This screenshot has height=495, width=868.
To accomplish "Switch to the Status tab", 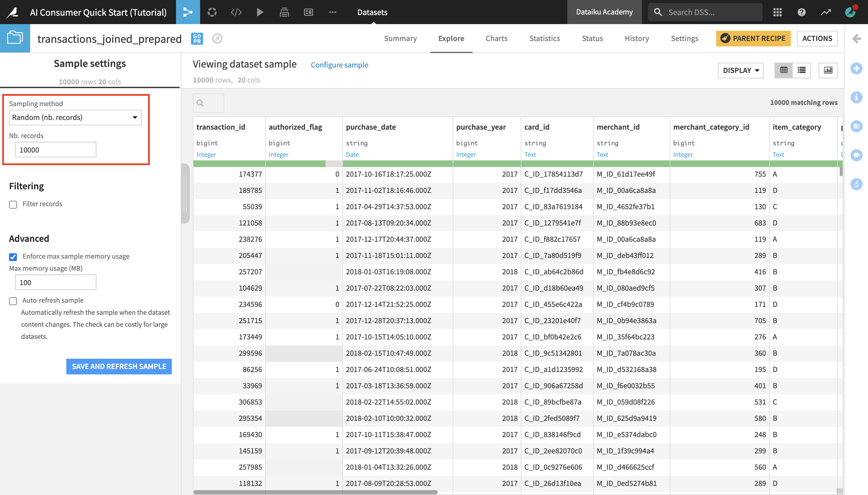I will tap(592, 38).
